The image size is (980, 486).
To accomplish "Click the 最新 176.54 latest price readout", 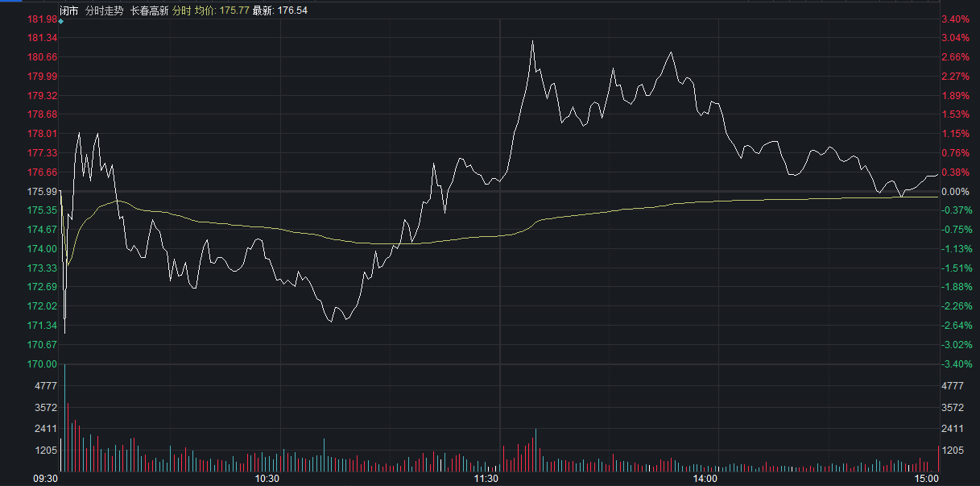I will 279,10.
